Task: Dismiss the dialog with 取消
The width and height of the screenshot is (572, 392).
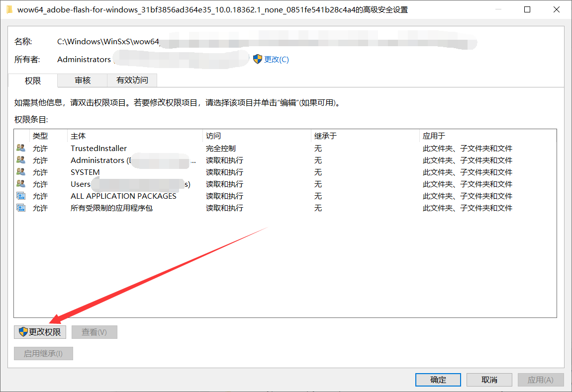Action: [489, 379]
